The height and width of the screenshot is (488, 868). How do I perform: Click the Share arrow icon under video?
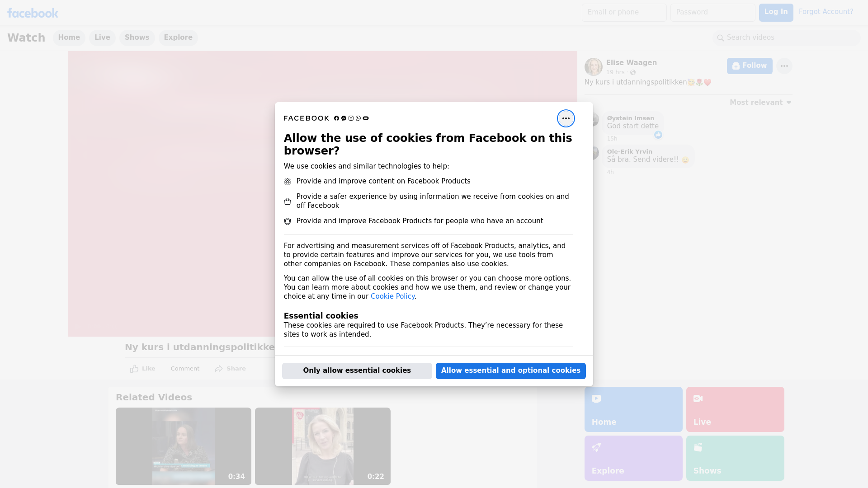click(219, 369)
